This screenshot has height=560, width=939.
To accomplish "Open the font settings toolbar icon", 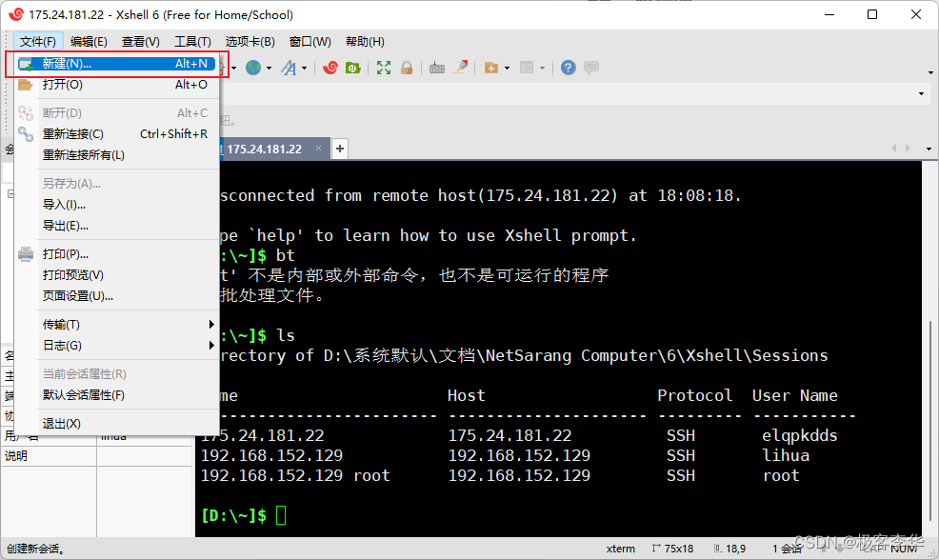I will [x=290, y=68].
